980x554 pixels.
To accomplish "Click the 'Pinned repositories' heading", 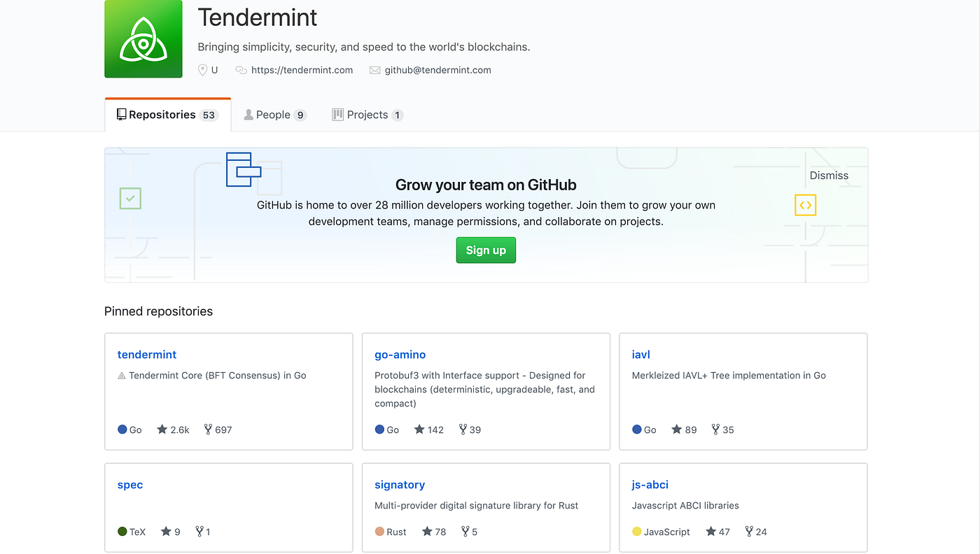I will 159,311.
